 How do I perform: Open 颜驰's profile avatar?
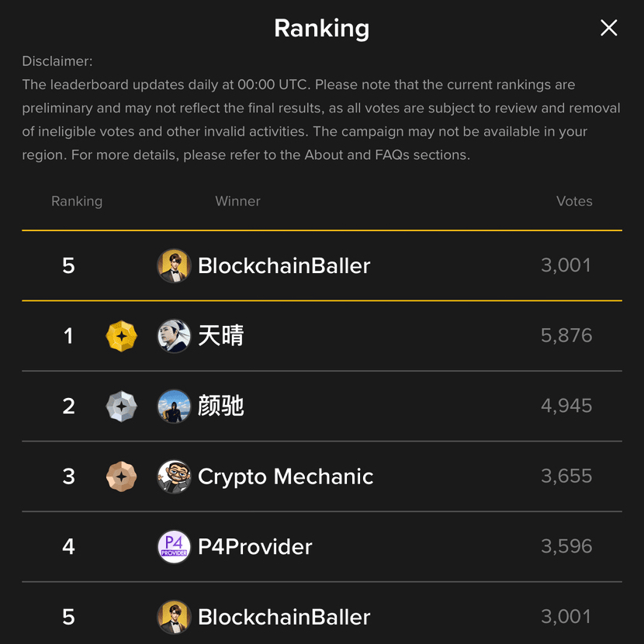point(174,406)
